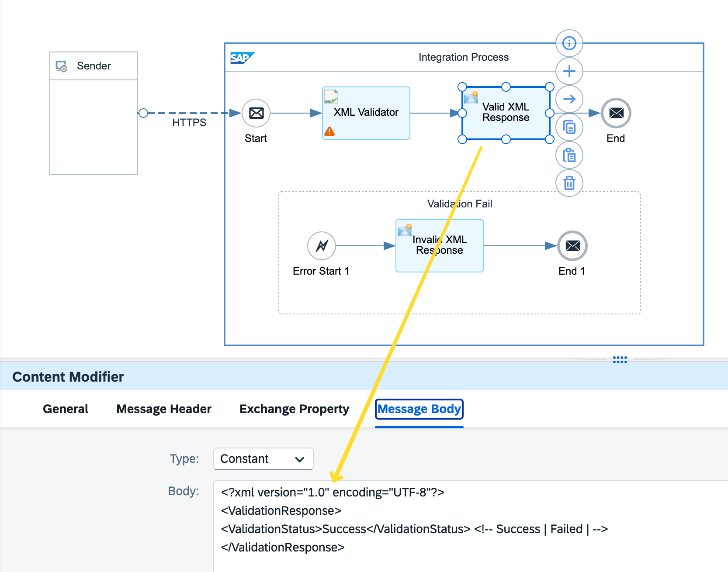728x572 pixels.
Task: Click the copy icon beside Valid XML Response
Action: (x=569, y=127)
